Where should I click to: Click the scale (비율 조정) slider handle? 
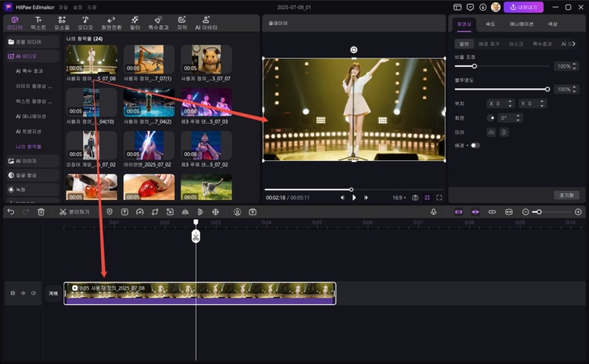(x=474, y=66)
